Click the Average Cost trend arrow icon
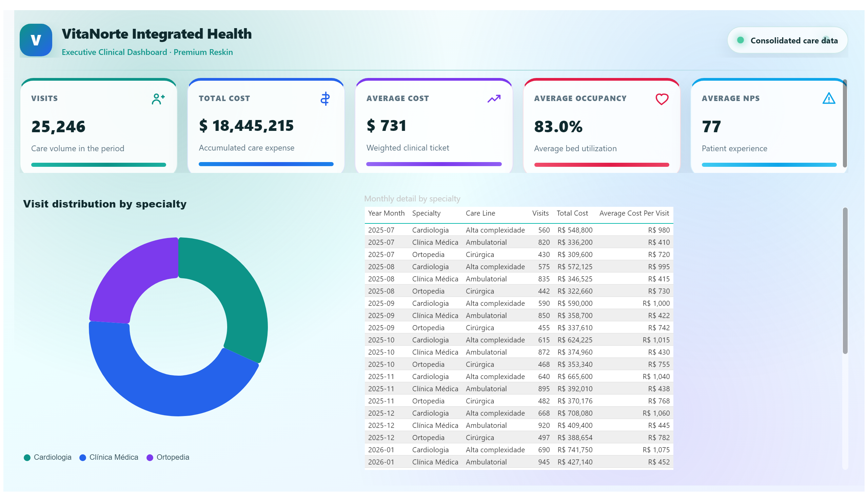The image size is (868, 495). coord(494,99)
